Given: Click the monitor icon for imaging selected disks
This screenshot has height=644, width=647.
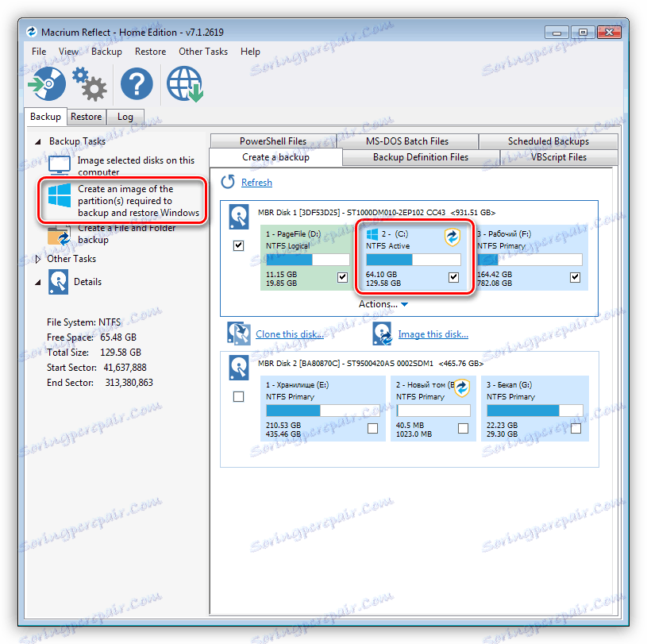Looking at the screenshot, I should [60, 165].
